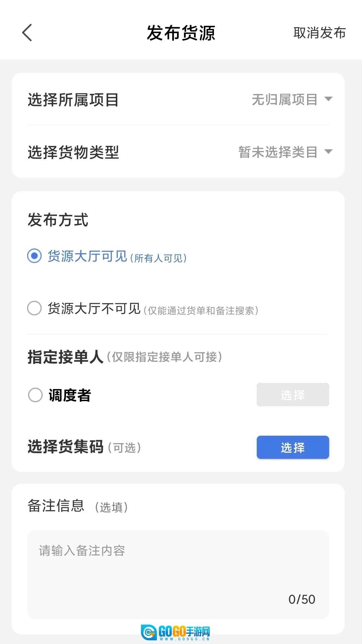Tap the 选择所属项目 row label

[73, 100]
